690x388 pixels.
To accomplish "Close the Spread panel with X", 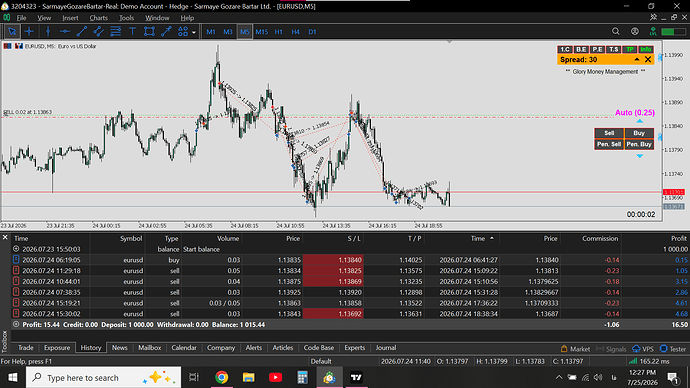I will [x=648, y=59].
